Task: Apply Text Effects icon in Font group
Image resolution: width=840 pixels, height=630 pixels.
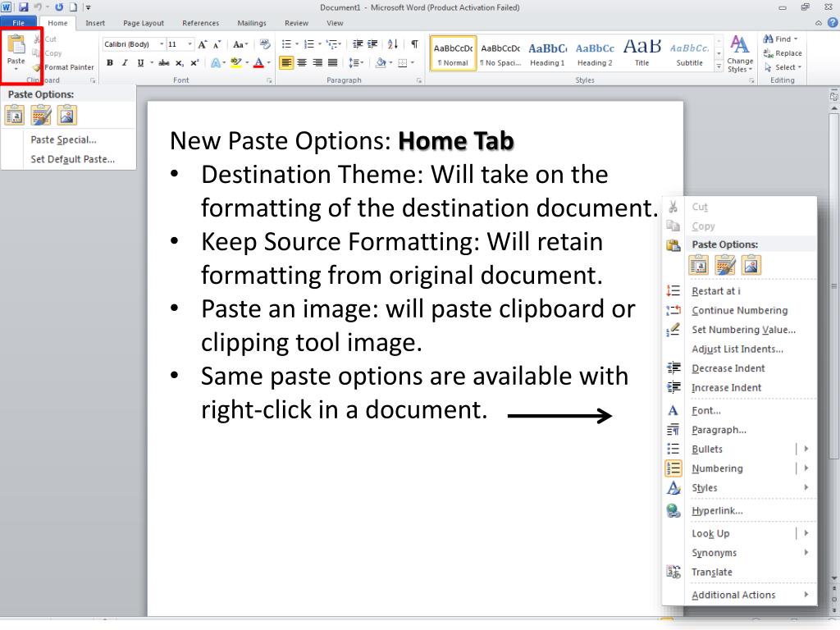Action: point(216,62)
